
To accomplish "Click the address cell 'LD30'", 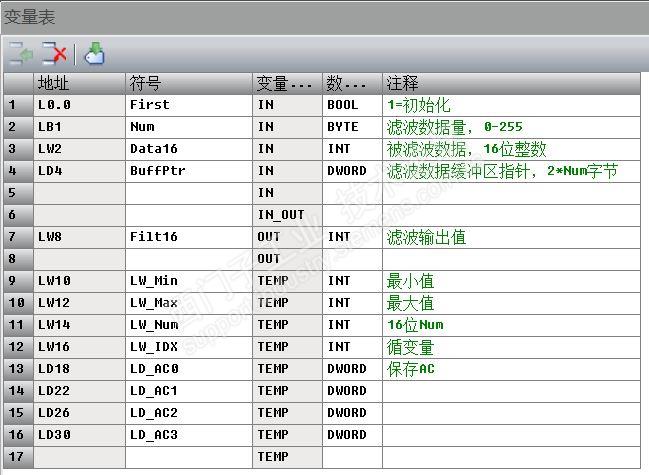I will 79,435.
